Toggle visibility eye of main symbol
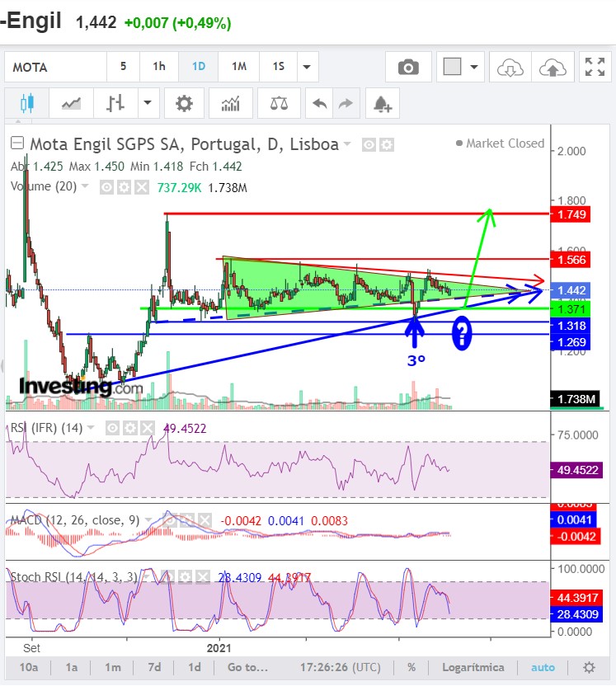The height and width of the screenshot is (686, 616). tap(369, 144)
